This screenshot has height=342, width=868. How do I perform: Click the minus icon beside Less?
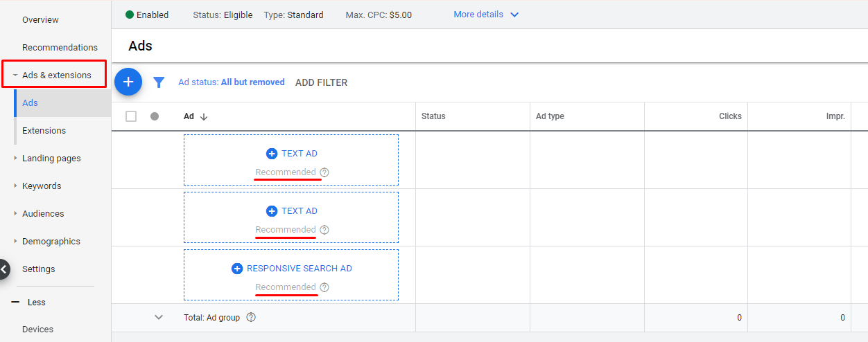point(14,303)
